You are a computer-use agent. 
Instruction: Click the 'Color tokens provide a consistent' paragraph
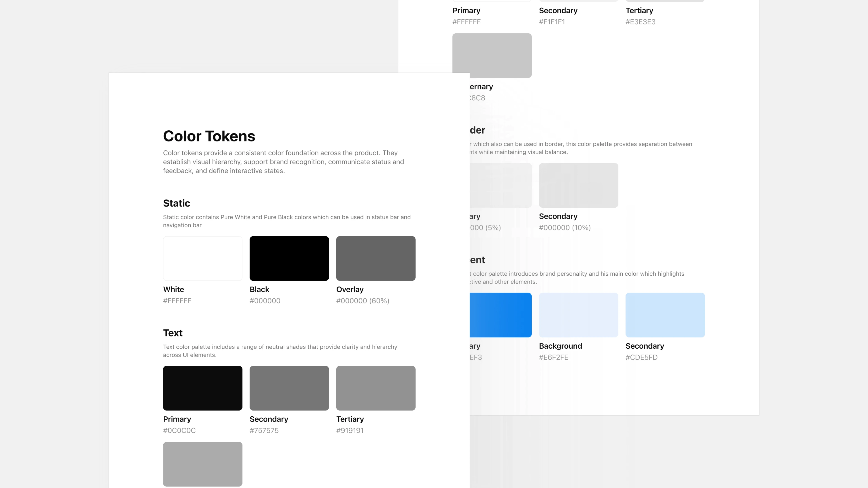pyautogui.click(x=283, y=162)
